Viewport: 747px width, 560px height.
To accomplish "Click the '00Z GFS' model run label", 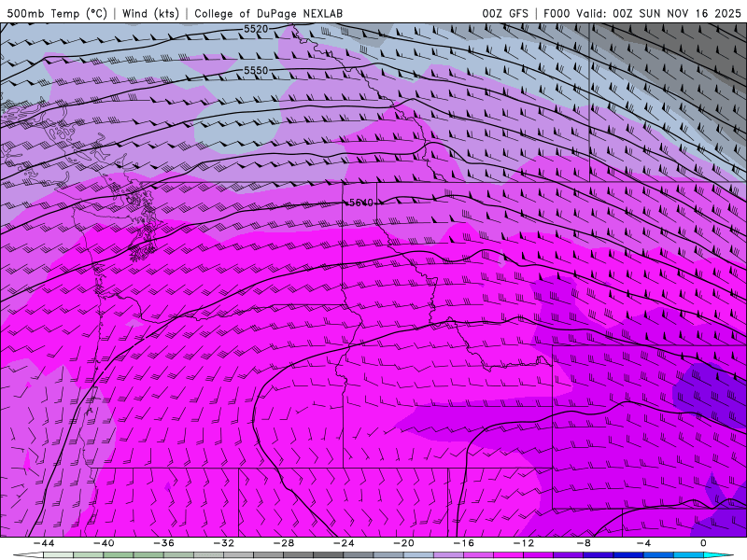I will [505, 13].
